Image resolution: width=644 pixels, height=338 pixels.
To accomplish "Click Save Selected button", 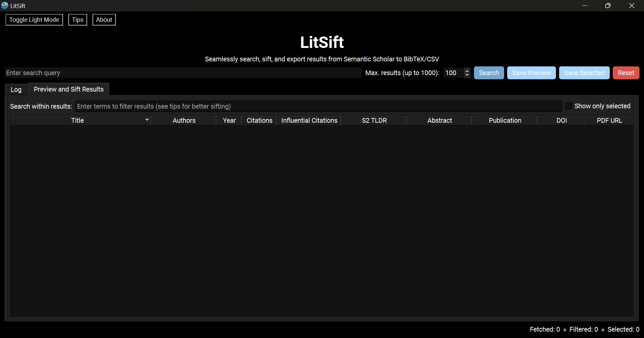I will [584, 73].
